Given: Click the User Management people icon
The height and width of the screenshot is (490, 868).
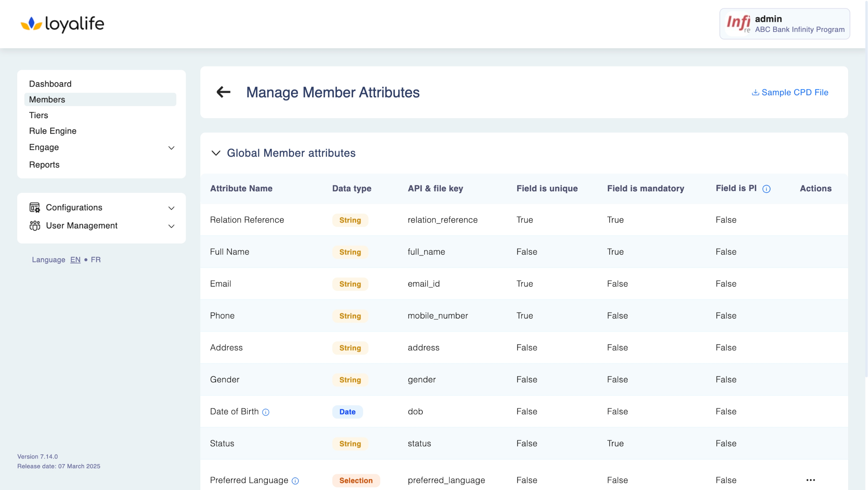Looking at the screenshot, I should pyautogui.click(x=35, y=225).
